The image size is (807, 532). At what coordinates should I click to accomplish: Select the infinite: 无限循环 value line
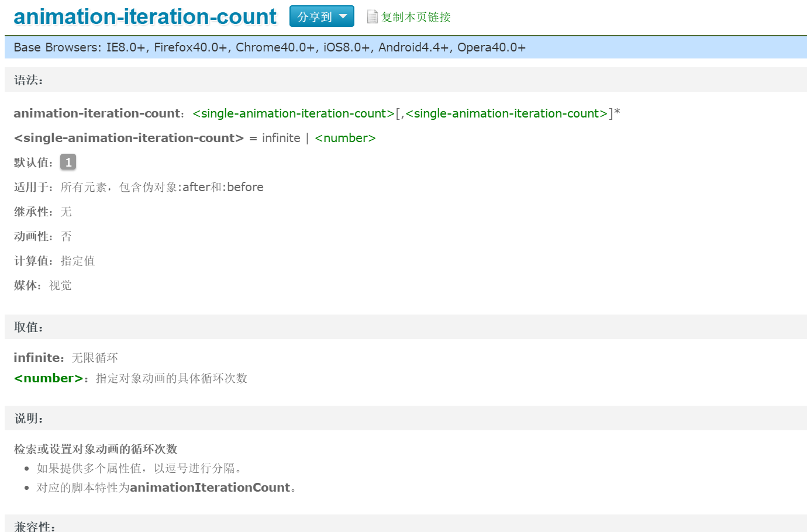pos(66,358)
